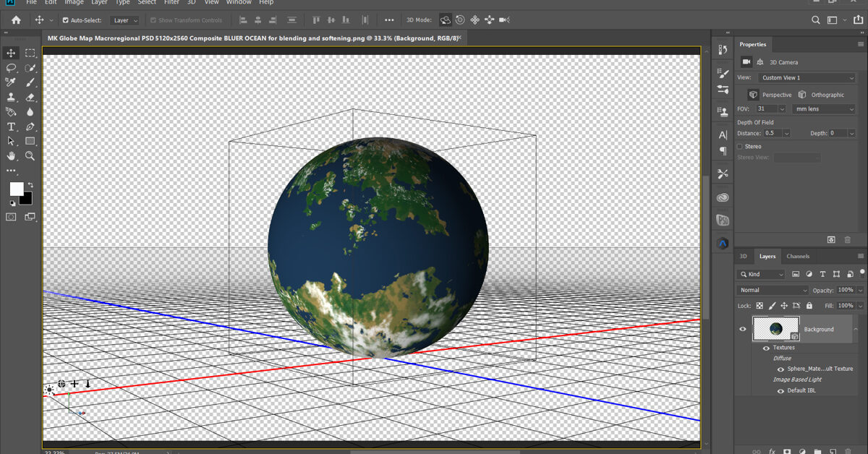Open the mm lens dropdown
The height and width of the screenshot is (454, 868).
click(823, 108)
